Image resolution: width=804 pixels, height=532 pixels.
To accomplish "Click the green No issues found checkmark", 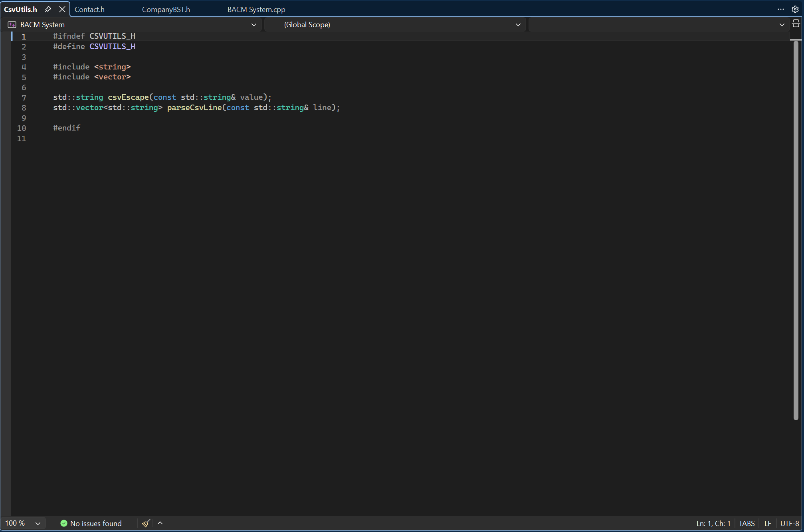I will pyautogui.click(x=63, y=523).
